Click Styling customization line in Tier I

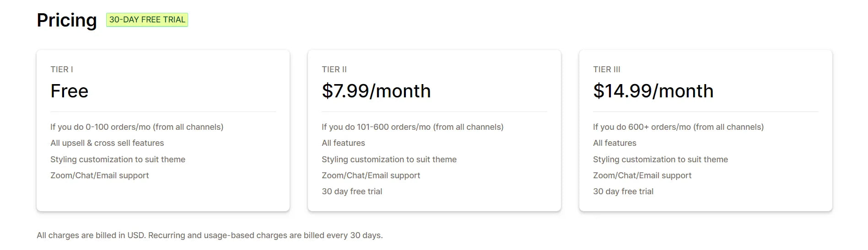[118, 160]
